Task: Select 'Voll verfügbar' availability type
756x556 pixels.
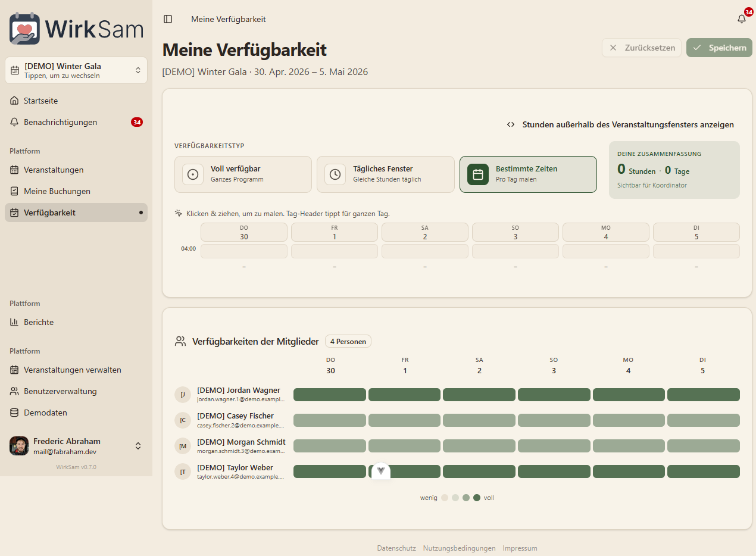Action: (243, 174)
